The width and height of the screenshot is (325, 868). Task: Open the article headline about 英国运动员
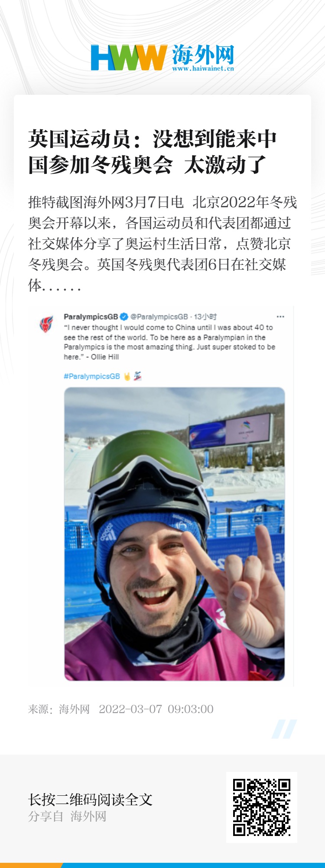point(153,151)
